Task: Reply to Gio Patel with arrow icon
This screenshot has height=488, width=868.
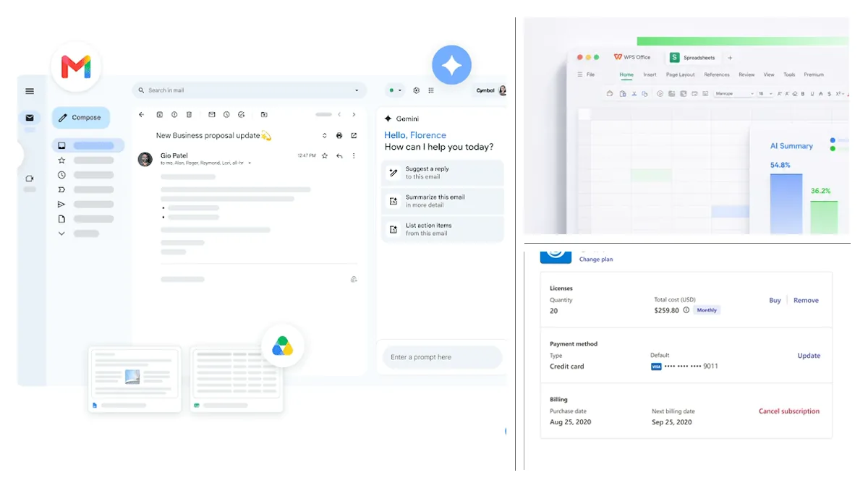Action: [339, 155]
